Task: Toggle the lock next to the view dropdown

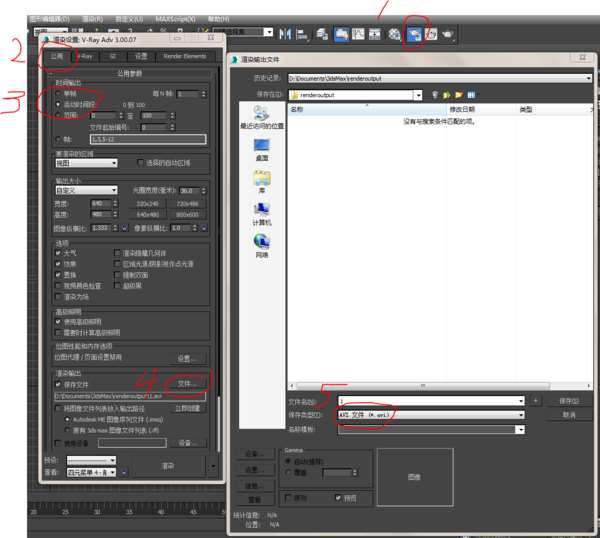Action: tap(124, 473)
